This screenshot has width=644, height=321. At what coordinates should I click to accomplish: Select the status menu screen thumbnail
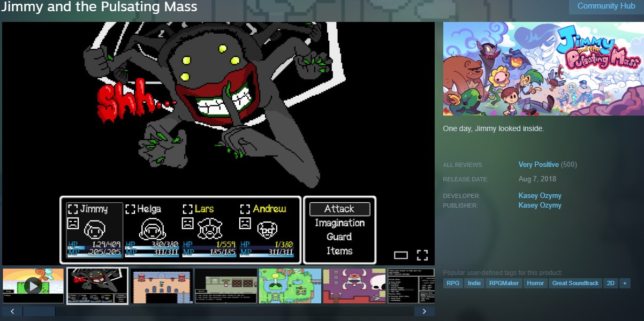point(411,286)
